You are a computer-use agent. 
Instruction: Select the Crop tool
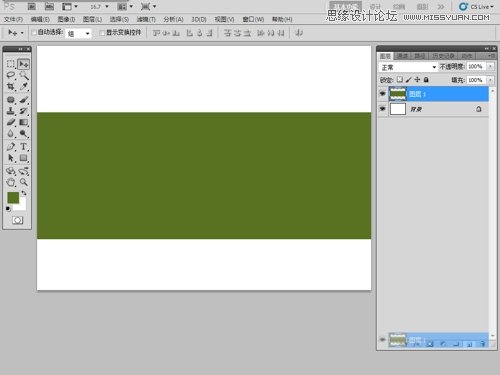coord(11,87)
